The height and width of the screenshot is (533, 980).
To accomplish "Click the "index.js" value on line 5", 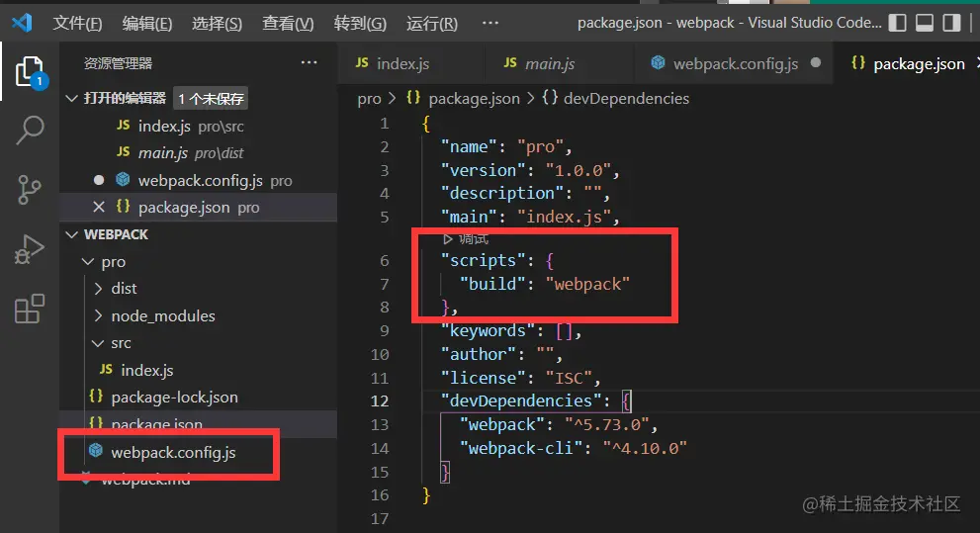I will (x=563, y=217).
